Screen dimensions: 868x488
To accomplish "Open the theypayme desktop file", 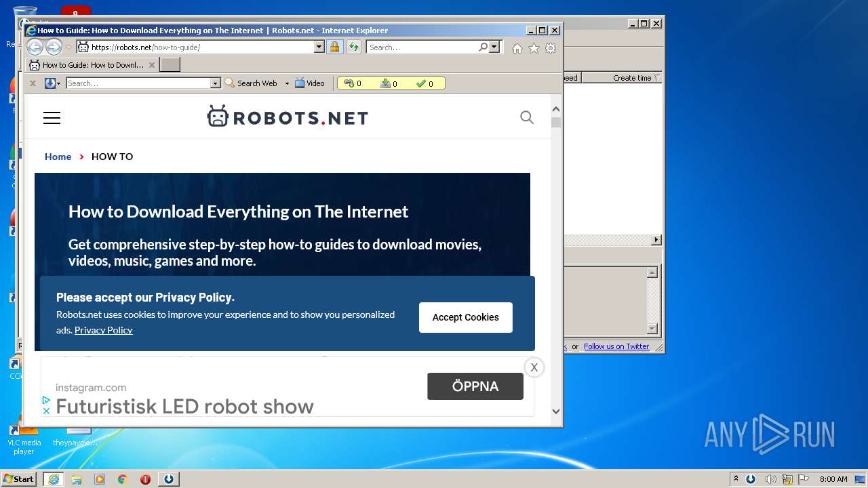I will [76, 438].
